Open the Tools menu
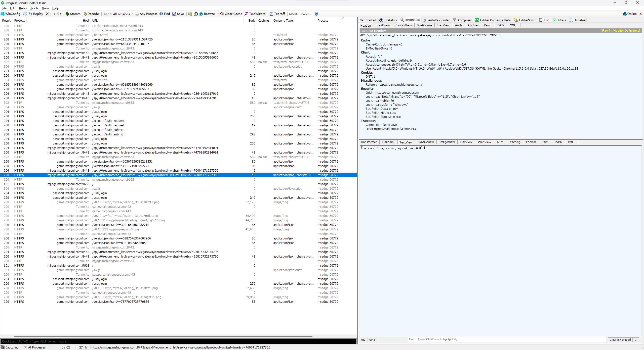This screenshot has width=644, height=350. (x=34, y=8)
